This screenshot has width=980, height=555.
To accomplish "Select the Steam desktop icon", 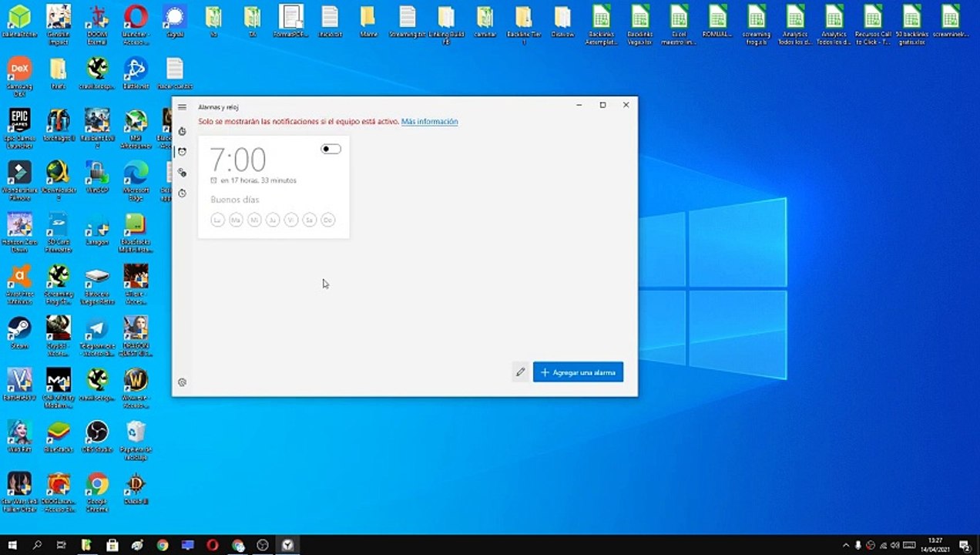I will tap(19, 332).
